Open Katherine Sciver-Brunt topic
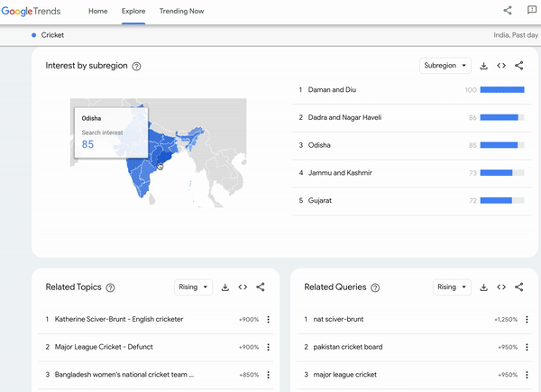The height and width of the screenshot is (392, 541). pos(119,319)
